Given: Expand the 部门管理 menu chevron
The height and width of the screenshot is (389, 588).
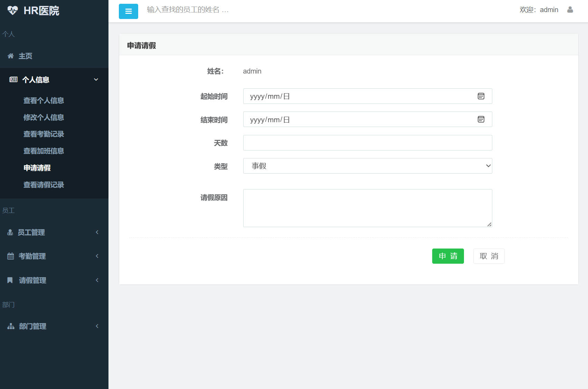Looking at the screenshot, I should click(x=97, y=326).
